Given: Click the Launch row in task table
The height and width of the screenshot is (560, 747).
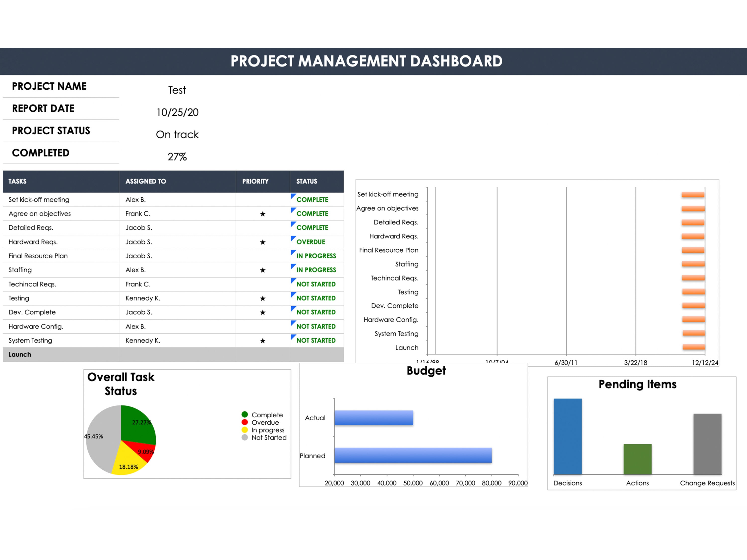Looking at the screenshot, I should pos(173,355).
